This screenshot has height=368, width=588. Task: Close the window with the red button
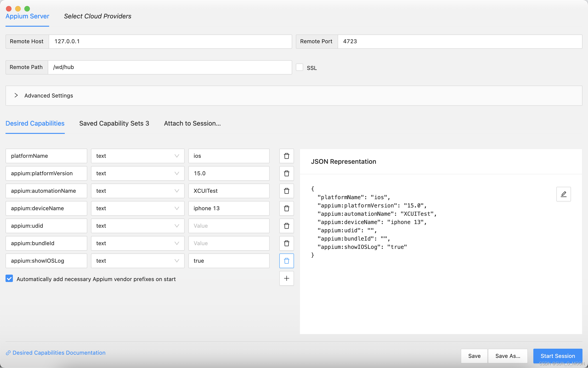pos(9,9)
